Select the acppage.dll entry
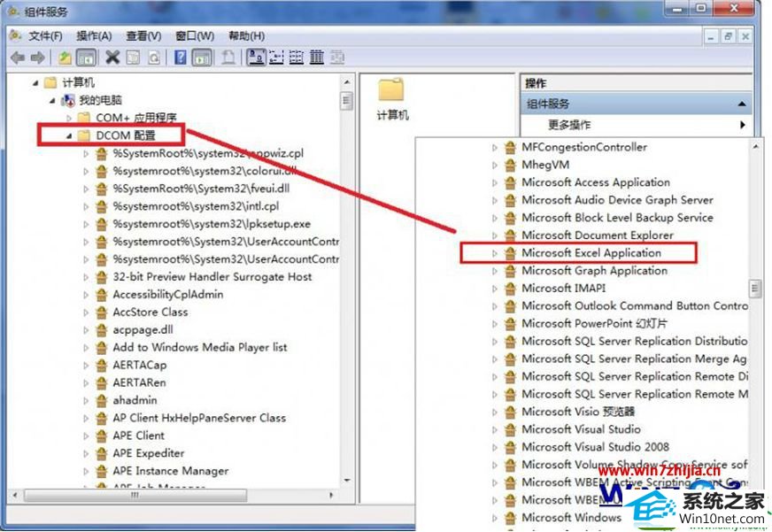The height and width of the screenshot is (532, 772). (x=143, y=329)
